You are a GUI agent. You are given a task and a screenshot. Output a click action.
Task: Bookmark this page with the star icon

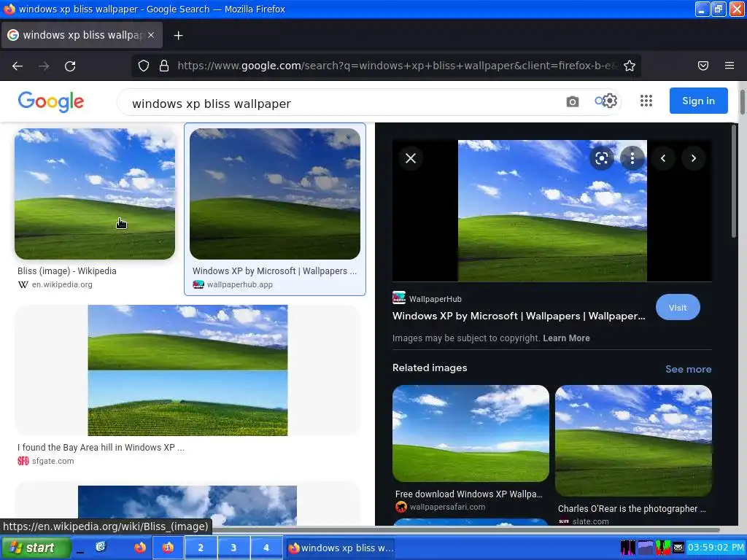pyautogui.click(x=630, y=66)
